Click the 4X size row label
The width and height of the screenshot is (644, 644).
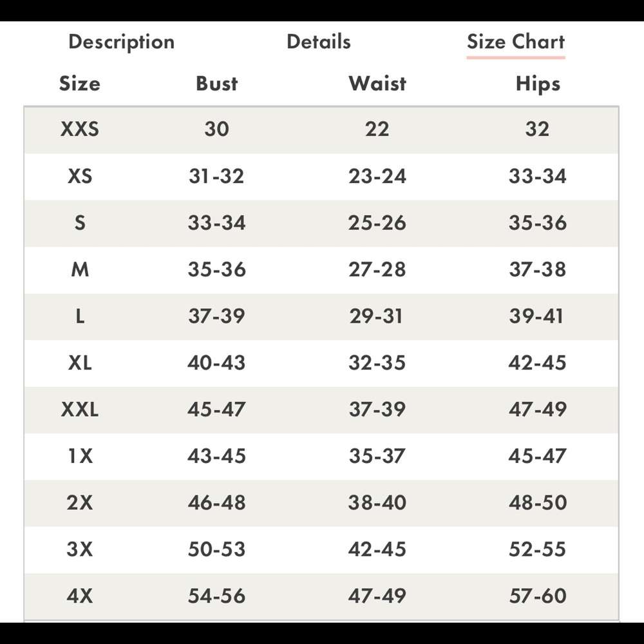[x=80, y=596]
